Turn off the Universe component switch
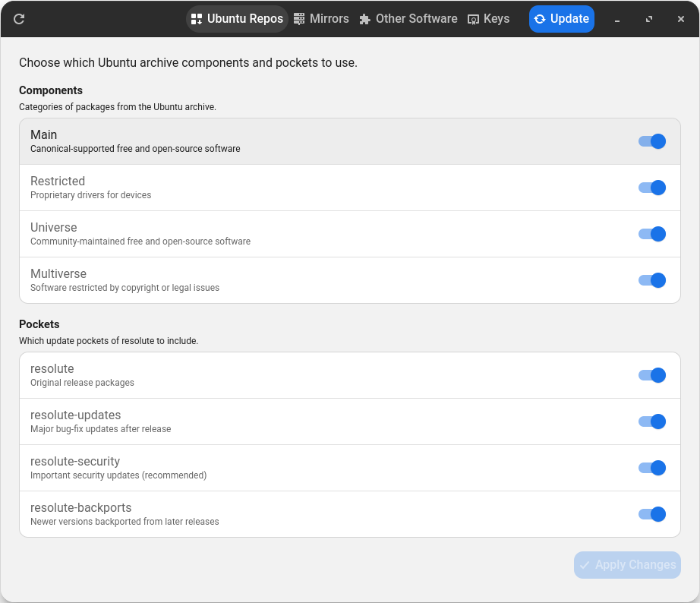700x603 pixels. click(x=651, y=234)
